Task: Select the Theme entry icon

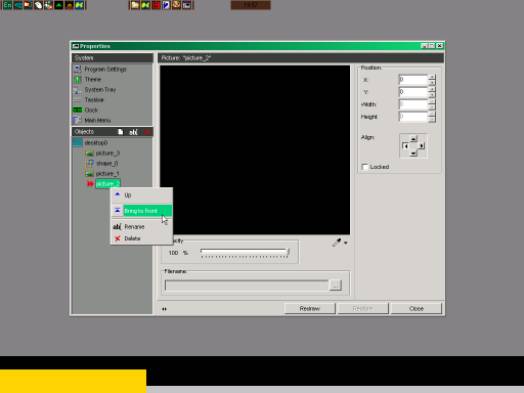Action: [x=77, y=80]
